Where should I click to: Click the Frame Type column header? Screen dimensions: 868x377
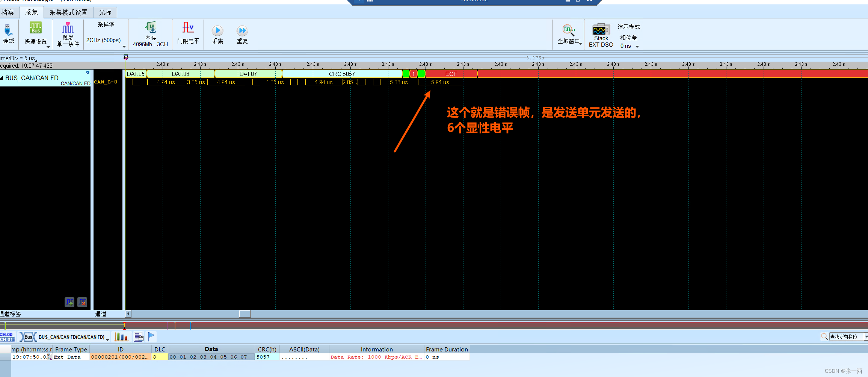click(x=71, y=349)
